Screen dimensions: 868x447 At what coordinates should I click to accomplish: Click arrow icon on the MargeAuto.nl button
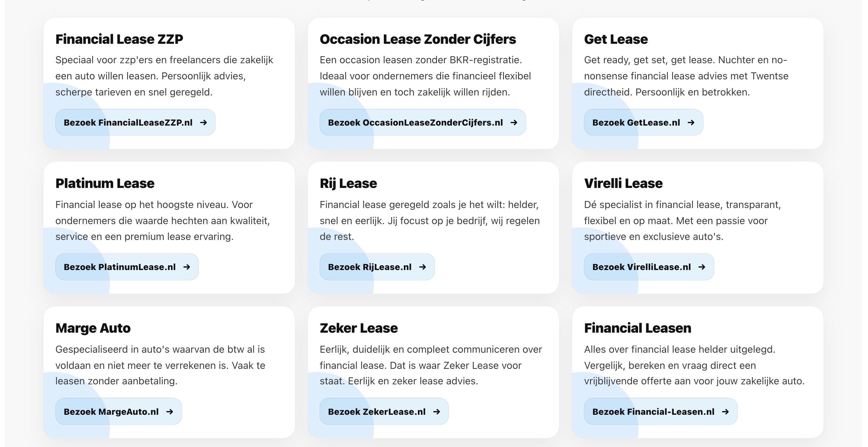(x=169, y=412)
